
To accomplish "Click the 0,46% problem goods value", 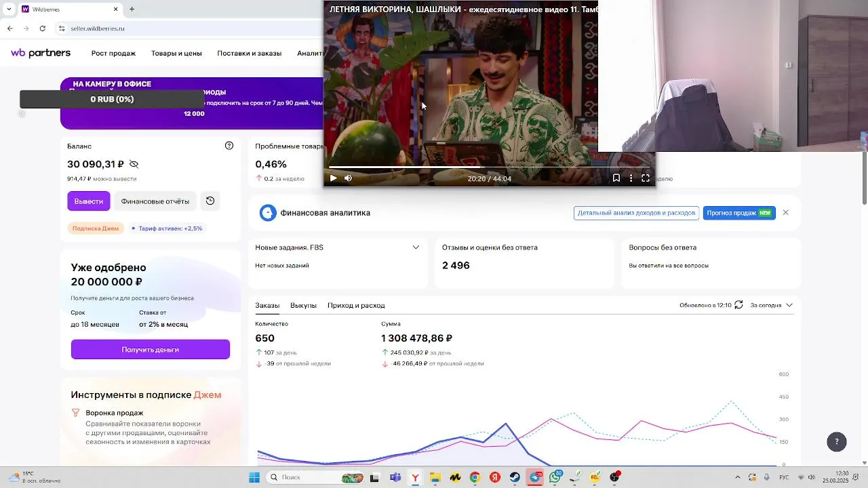I will coord(271,164).
